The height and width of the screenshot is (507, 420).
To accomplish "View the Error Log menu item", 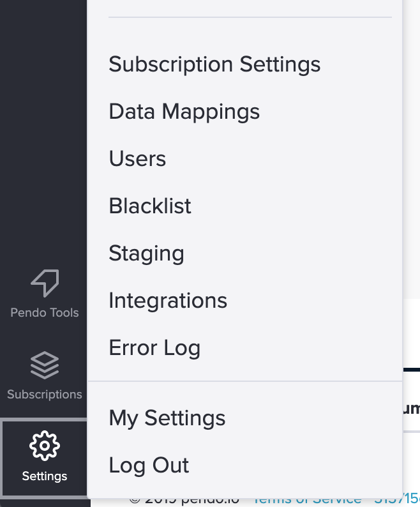I will 154,348.
